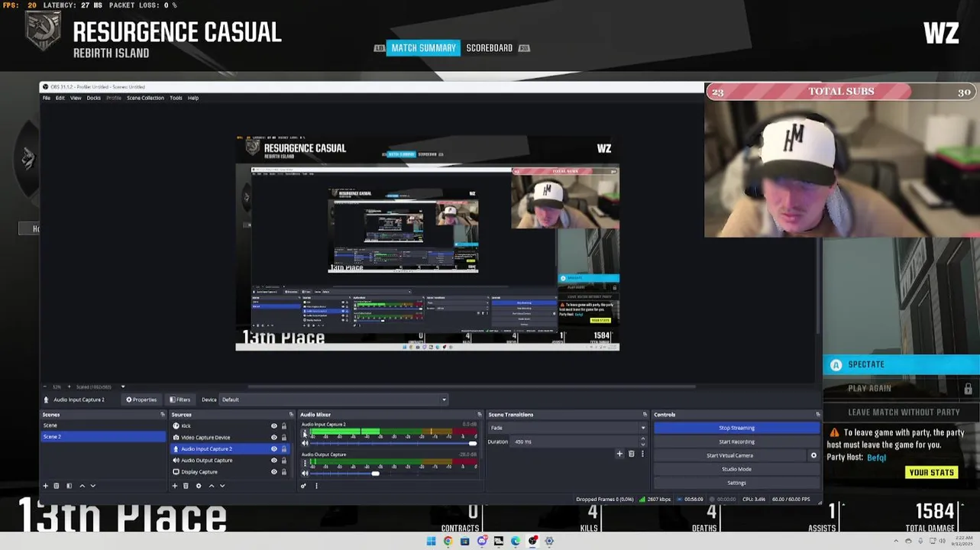Open the Edit menu

click(x=60, y=98)
